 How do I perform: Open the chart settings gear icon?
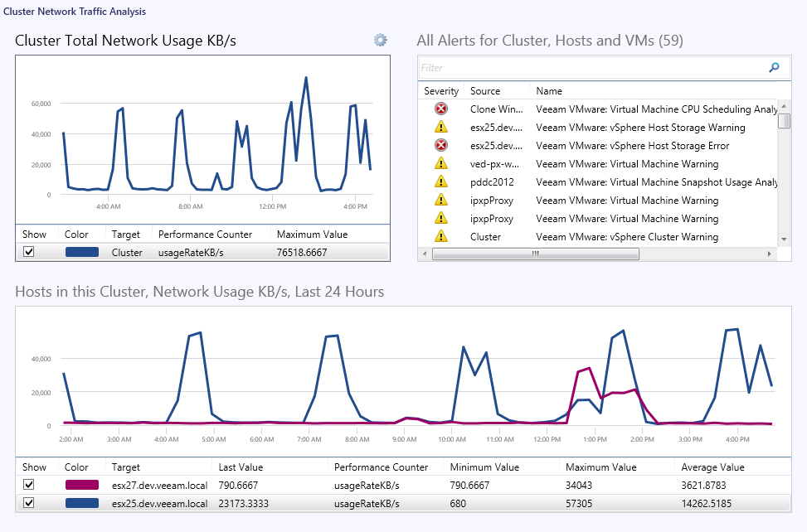381,40
